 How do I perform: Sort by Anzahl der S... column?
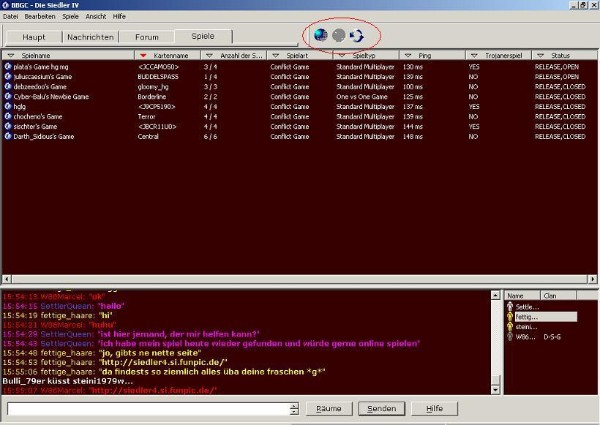[209, 56]
